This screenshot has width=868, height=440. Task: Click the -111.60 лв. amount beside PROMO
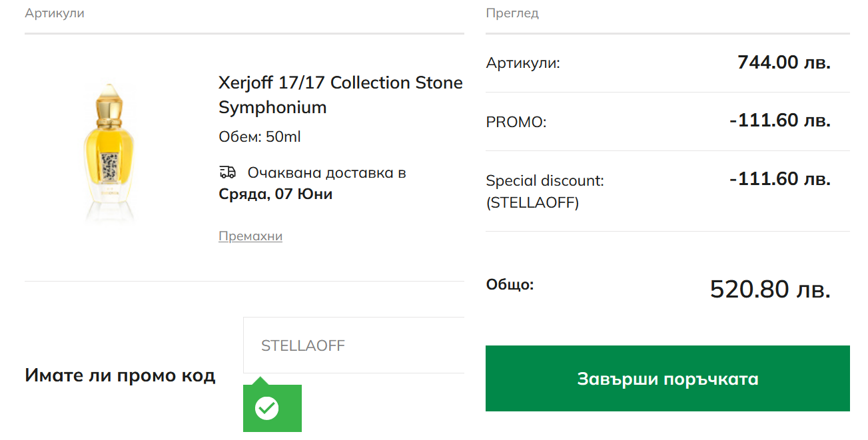[x=780, y=121]
